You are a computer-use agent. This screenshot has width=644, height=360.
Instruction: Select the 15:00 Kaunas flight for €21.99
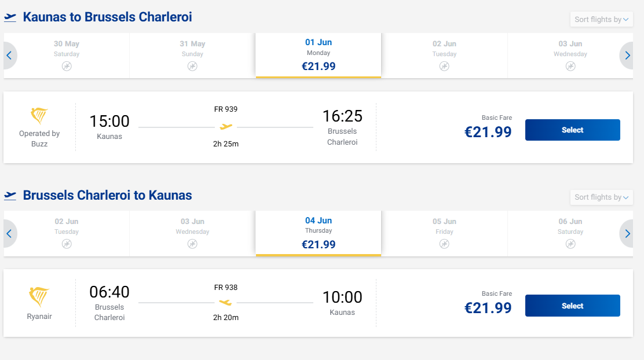click(572, 130)
